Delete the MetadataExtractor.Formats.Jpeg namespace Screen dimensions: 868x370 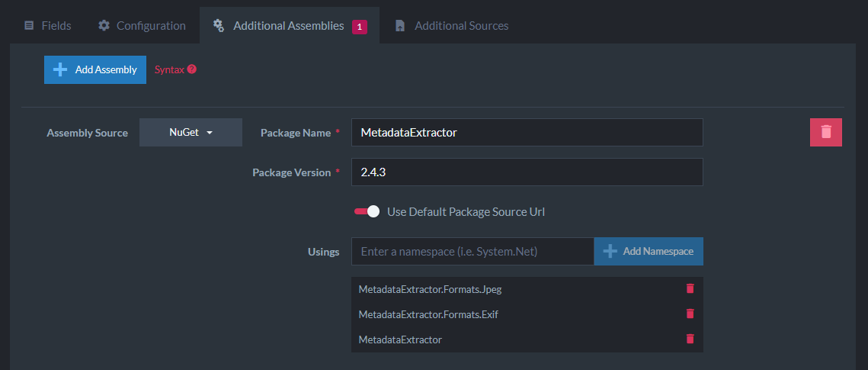[690, 288]
